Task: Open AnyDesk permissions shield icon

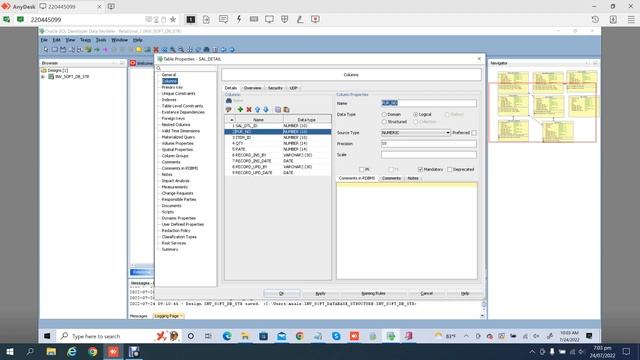Action: 284,19
